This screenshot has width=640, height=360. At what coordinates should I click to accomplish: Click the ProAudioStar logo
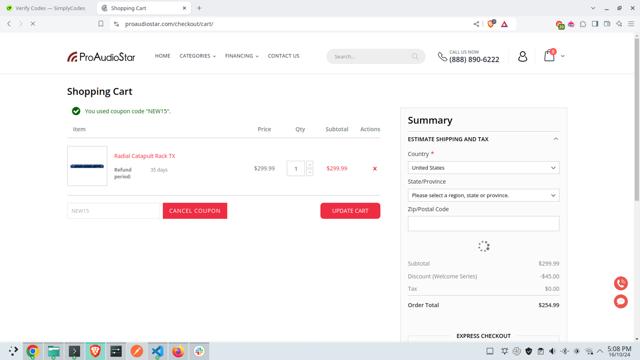(101, 57)
